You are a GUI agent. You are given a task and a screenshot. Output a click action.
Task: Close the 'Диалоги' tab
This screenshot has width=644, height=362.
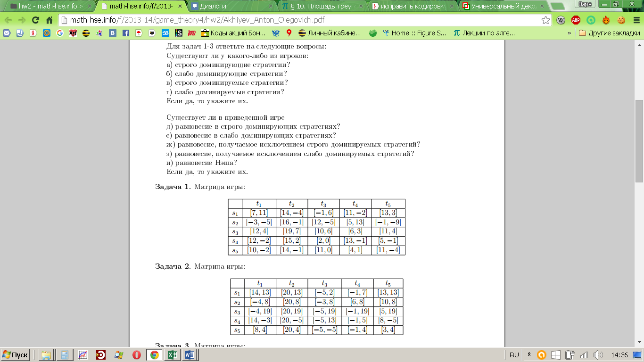pos(271,6)
